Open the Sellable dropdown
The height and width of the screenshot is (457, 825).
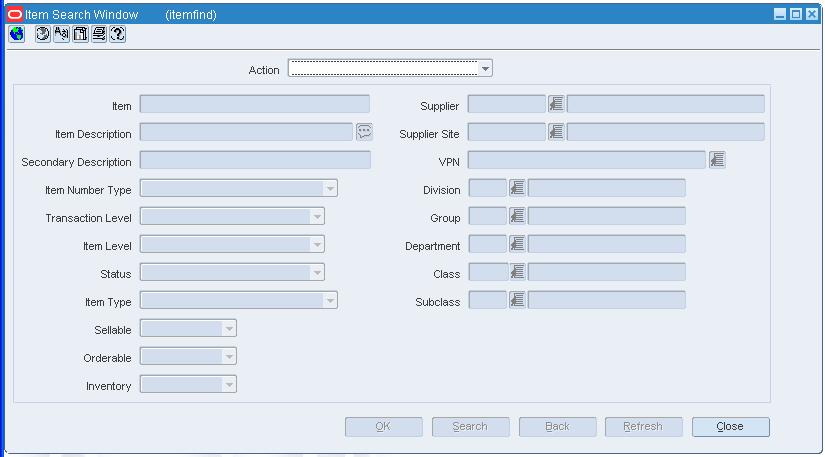point(229,328)
